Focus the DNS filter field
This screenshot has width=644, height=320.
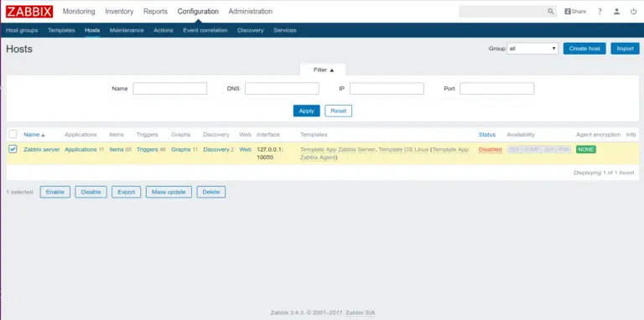pyautogui.click(x=282, y=89)
